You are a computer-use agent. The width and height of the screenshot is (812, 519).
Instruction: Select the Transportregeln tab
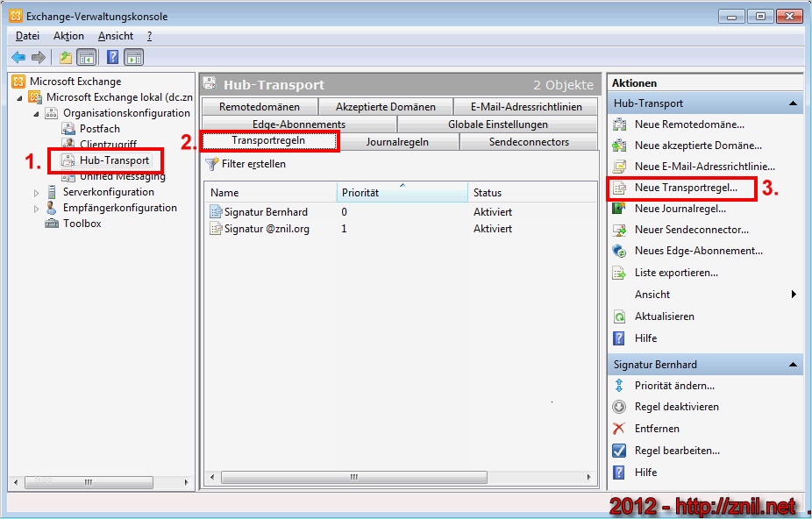click(268, 141)
